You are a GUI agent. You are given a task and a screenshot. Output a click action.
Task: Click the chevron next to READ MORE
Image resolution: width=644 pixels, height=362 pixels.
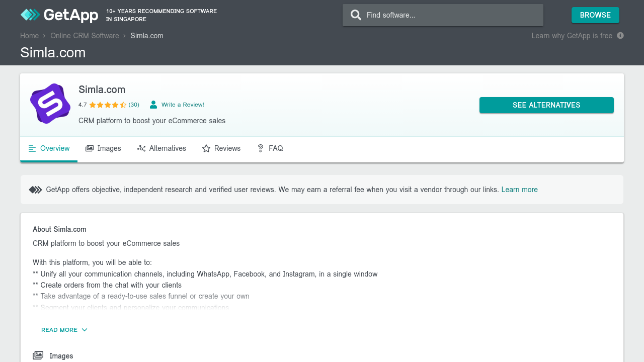coord(85,330)
